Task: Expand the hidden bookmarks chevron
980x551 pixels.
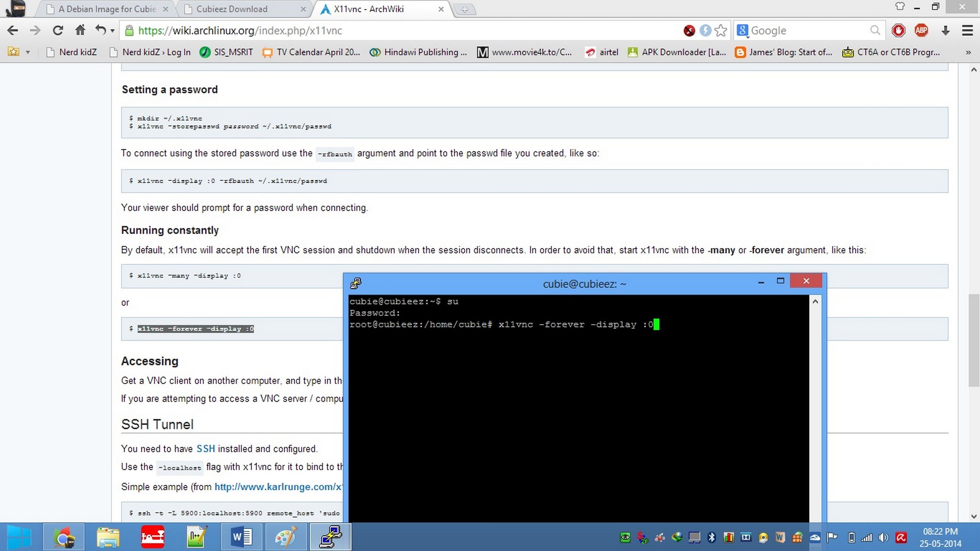Action: (x=968, y=52)
